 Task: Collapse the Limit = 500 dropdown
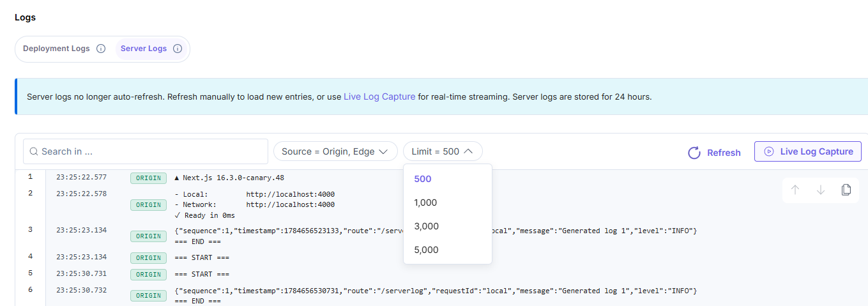443,151
